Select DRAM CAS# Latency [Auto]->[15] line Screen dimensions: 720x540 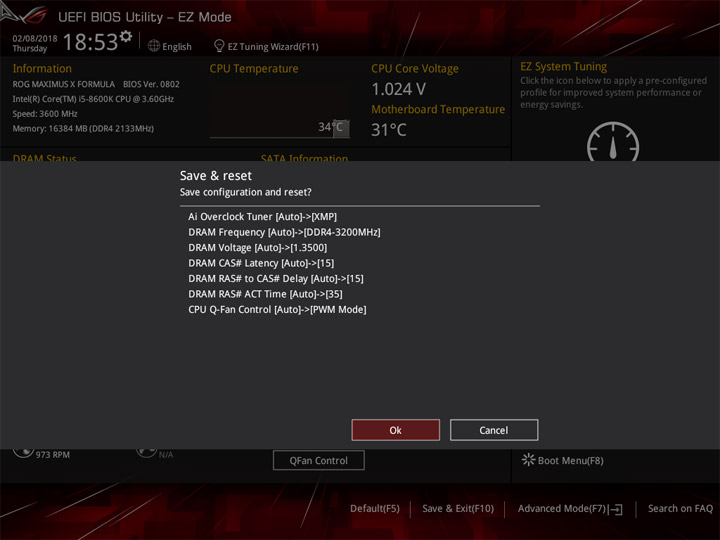pyautogui.click(x=261, y=263)
